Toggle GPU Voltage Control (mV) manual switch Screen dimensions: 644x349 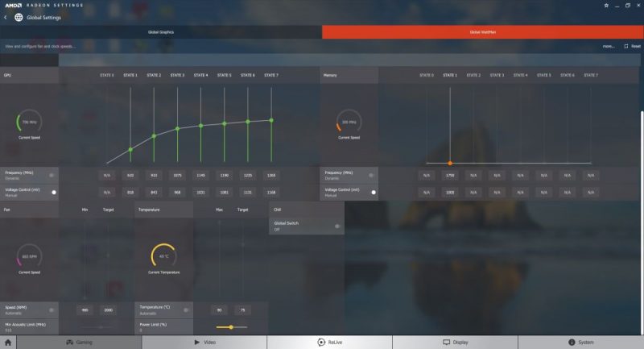pos(53,192)
